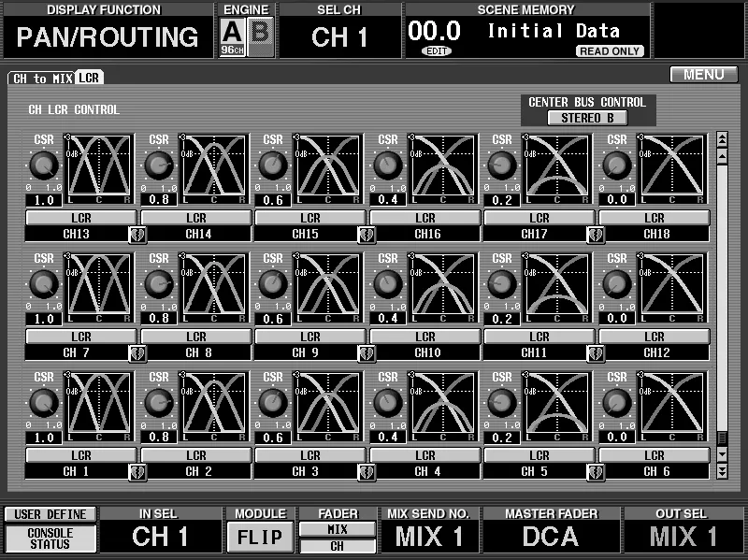Click the MIX SEND NO. MIX 1 display
This screenshot has width=748, height=560.
[x=429, y=537]
